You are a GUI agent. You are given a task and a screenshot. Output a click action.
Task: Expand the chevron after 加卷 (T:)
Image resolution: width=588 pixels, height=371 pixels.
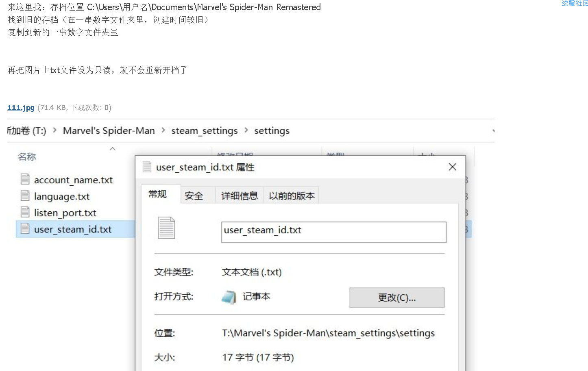click(54, 130)
